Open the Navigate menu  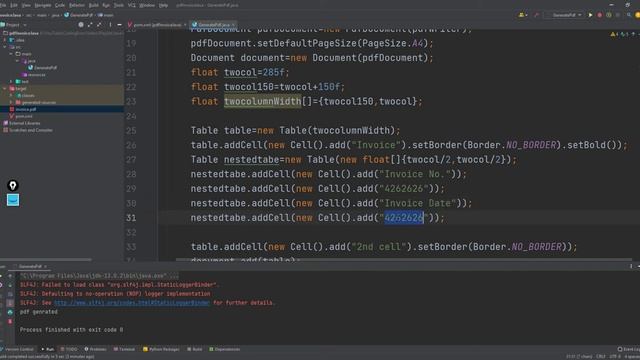pyautogui.click(x=43, y=5)
